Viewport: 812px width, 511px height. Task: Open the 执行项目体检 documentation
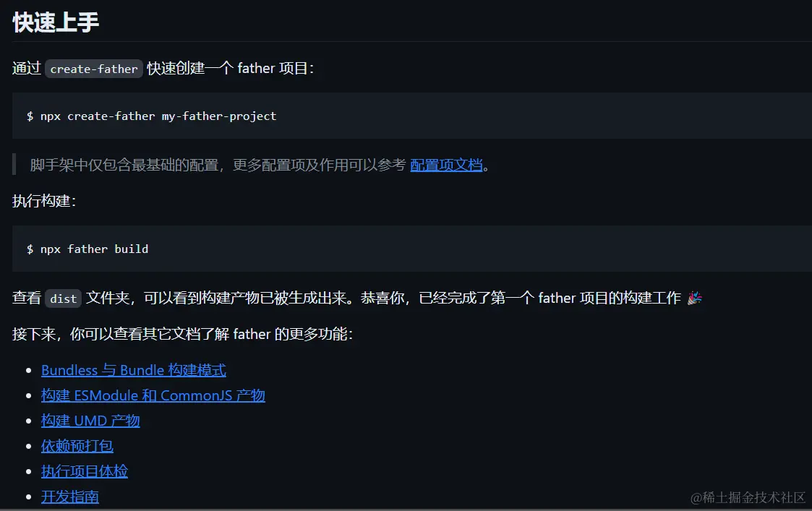click(85, 471)
